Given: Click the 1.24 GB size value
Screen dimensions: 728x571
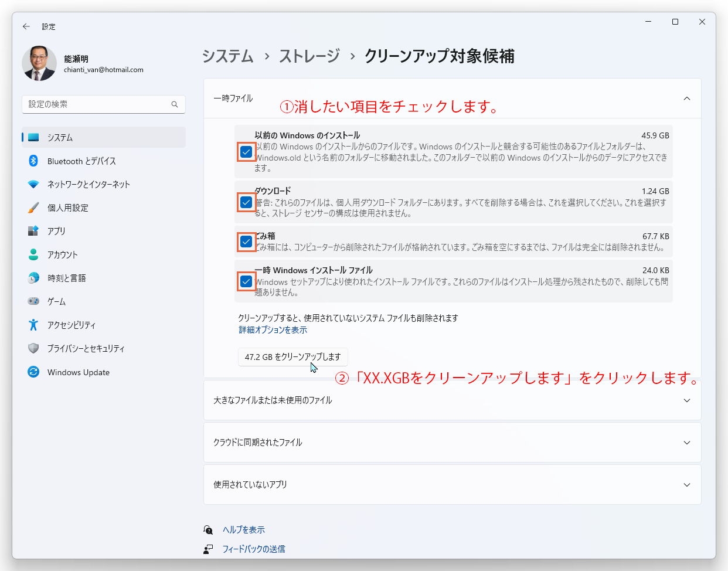Looking at the screenshot, I should 655,191.
